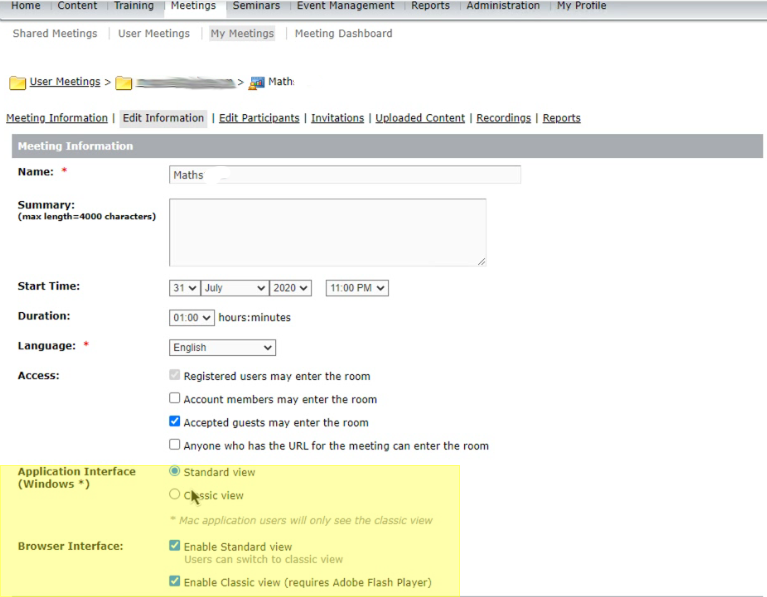
Task: Enable Account members may enter the room
Action: [175, 399]
